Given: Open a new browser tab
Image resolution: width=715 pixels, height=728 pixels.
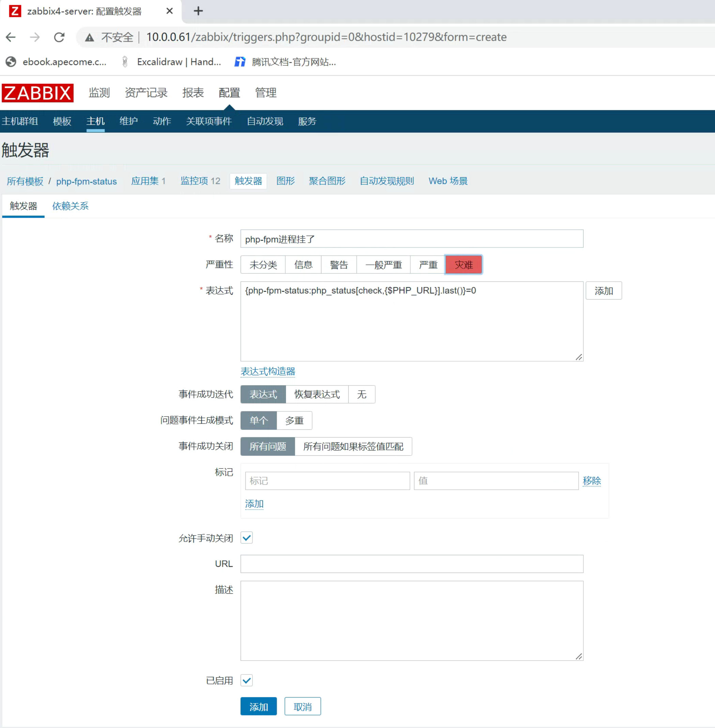Looking at the screenshot, I should tap(198, 11).
